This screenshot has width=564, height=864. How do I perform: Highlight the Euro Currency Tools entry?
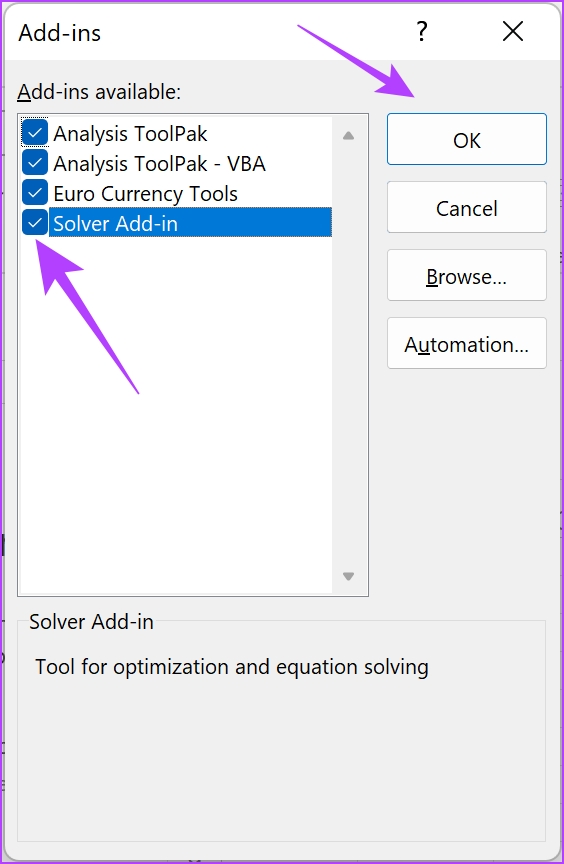[145, 194]
